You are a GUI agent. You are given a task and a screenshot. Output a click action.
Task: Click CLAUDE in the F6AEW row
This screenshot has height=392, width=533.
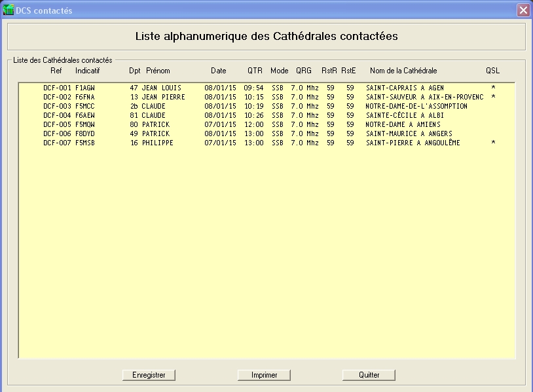pos(154,115)
